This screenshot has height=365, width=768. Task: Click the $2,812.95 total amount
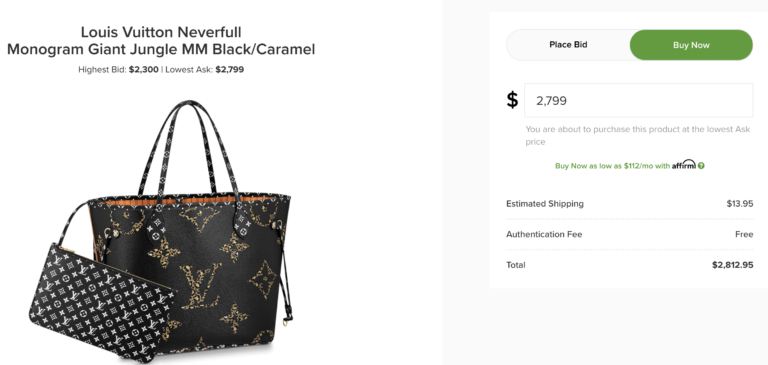[732, 265]
